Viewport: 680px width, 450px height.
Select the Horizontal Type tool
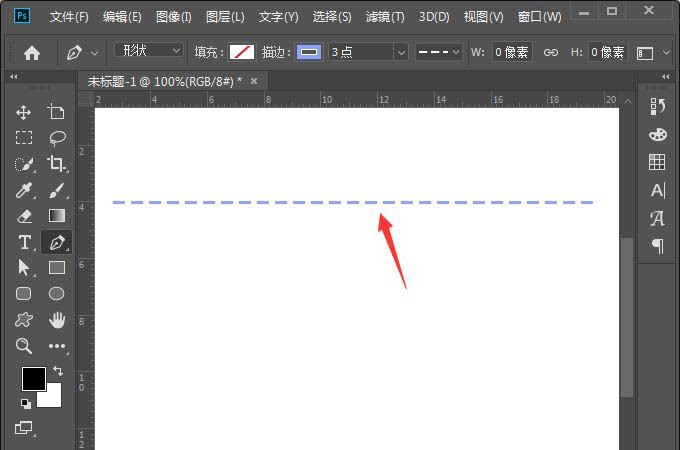tap(24, 242)
